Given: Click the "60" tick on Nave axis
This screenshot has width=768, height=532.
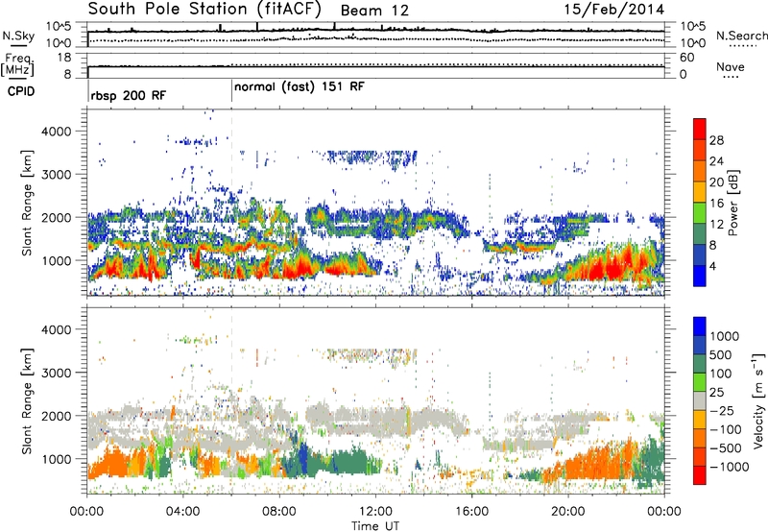Looking at the screenshot, I should click(x=686, y=58).
